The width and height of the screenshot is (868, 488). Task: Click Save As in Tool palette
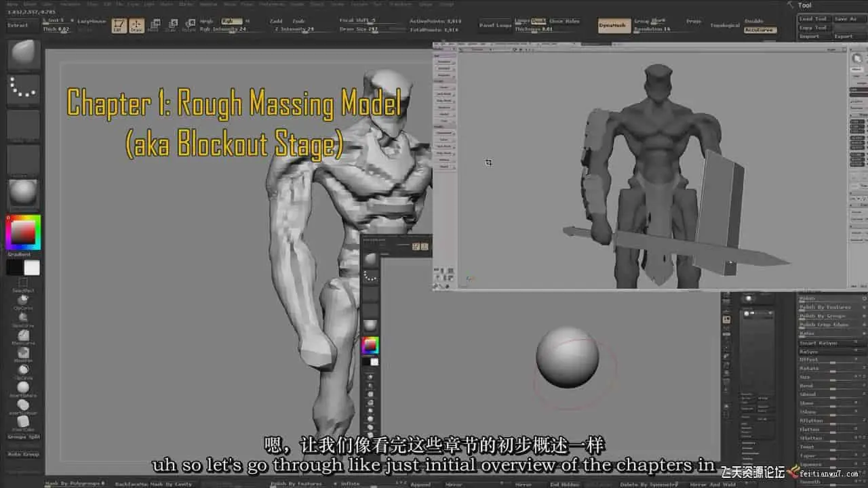tap(847, 19)
